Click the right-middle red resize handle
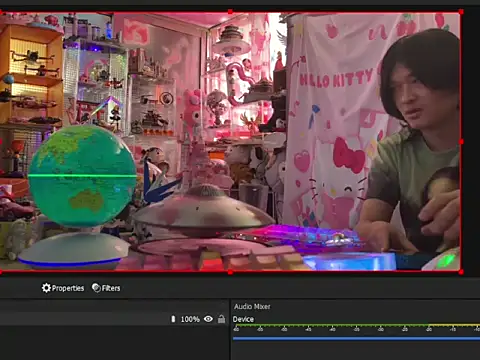 (x=461, y=142)
